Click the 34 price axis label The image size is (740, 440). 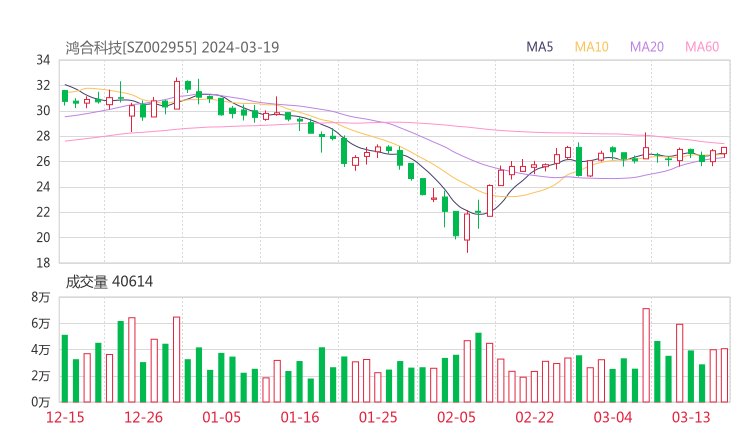(43, 60)
